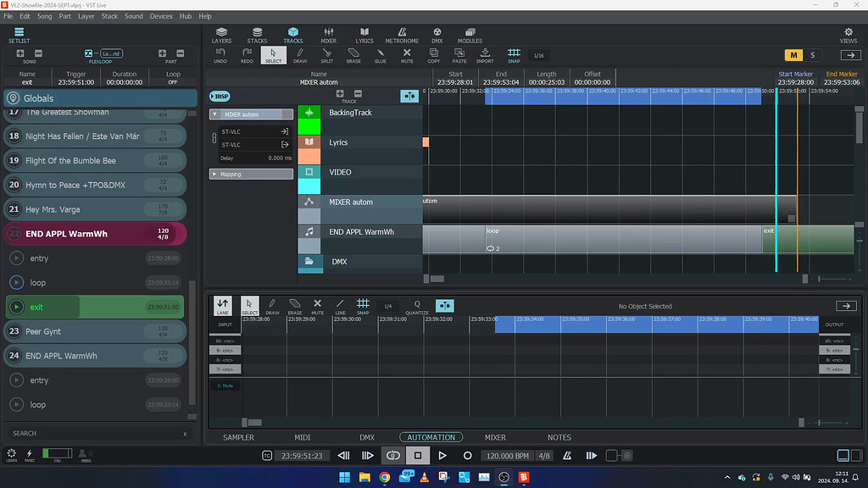
Task: Click the Quantize icon in the automation toolbar
Action: coord(415,306)
